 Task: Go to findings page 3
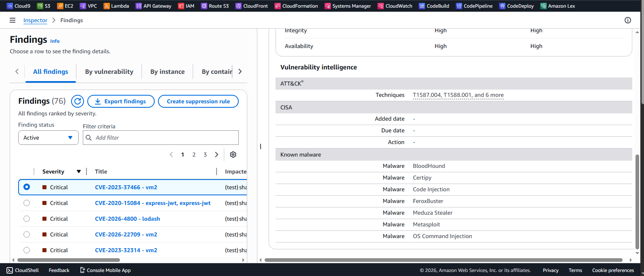point(205,155)
